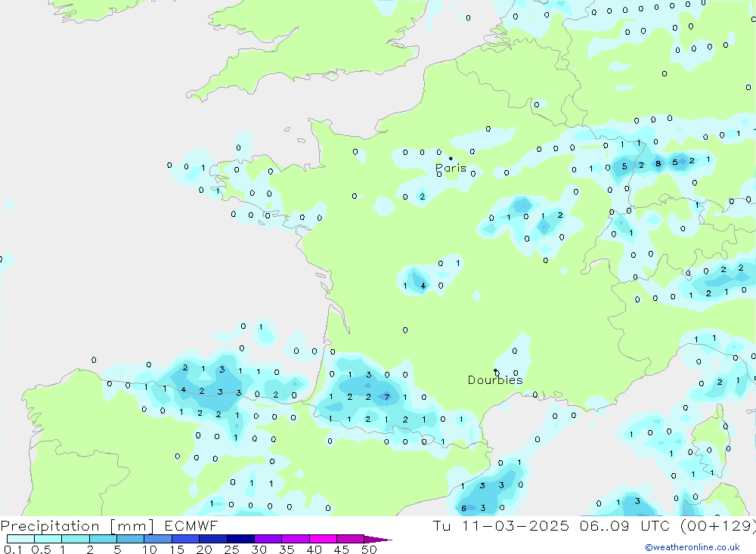Click the legend tick label '45'
Image resolution: width=756 pixels, height=554 pixels.
[342, 549]
